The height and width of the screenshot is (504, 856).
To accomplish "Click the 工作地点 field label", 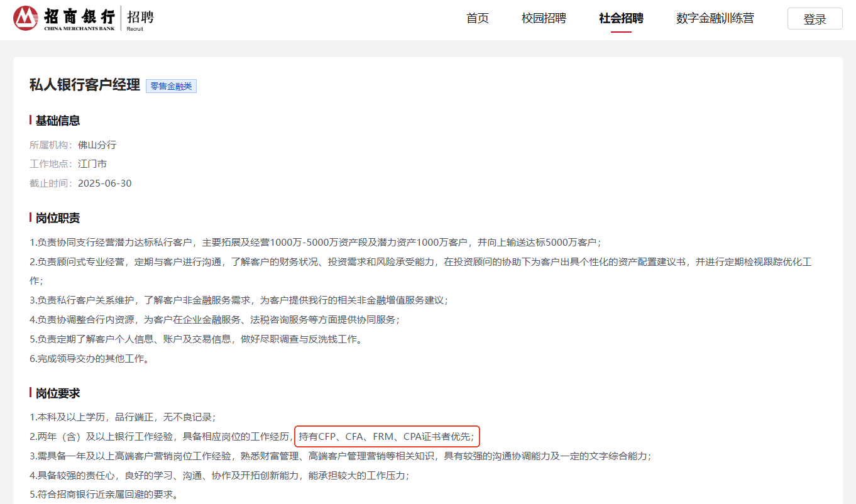I will [50, 164].
